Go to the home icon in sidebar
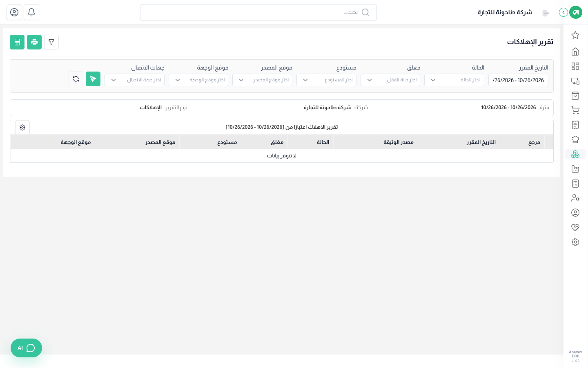This screenshot has width=588, height=368. [575, 52]
